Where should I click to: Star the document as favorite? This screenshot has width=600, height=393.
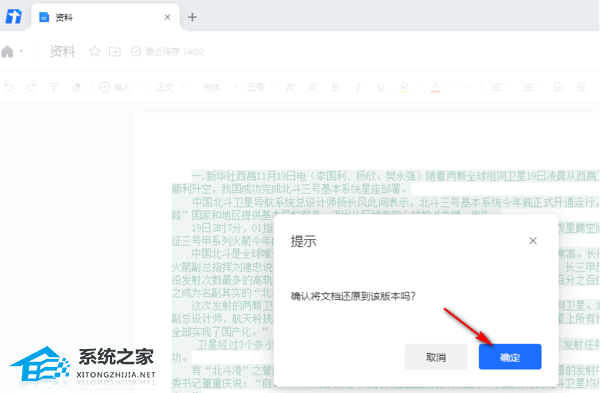[x=95, y=51]
